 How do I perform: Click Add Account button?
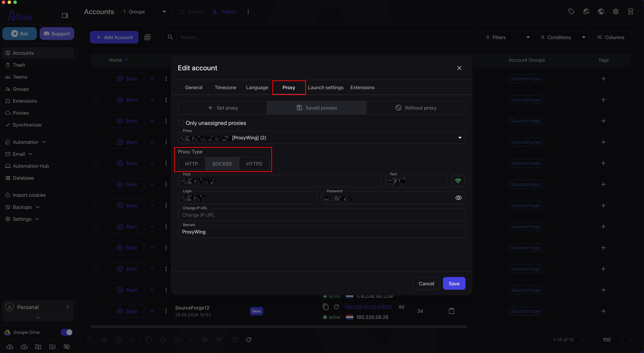pyautogui.click(x=114, y=37)
